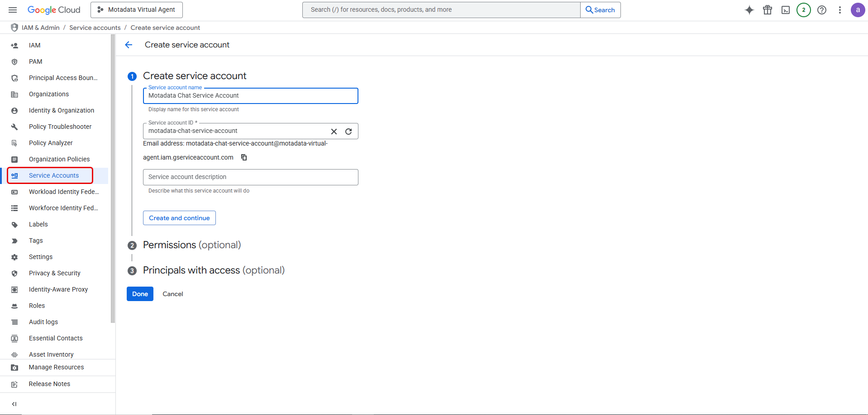This screenshot has width=868, height=415.
Task: Regenerate the Service account ID
Action: [x=348, y=131]
